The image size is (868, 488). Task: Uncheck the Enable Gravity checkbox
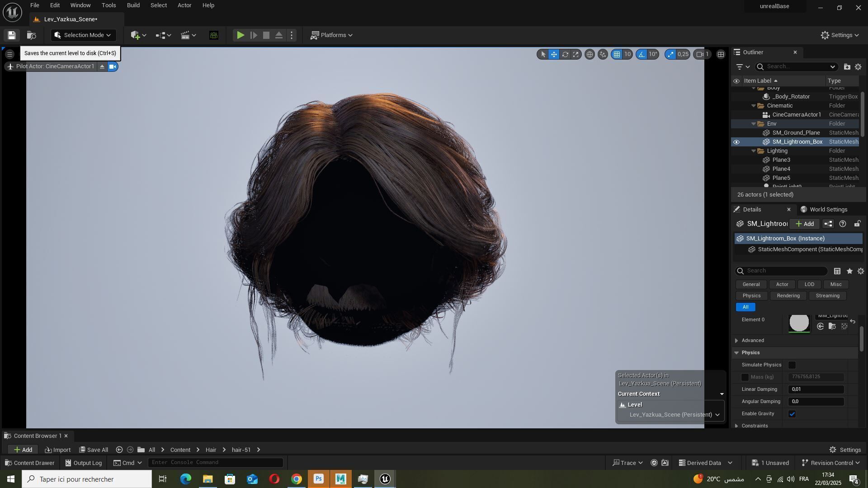(792, 414)
